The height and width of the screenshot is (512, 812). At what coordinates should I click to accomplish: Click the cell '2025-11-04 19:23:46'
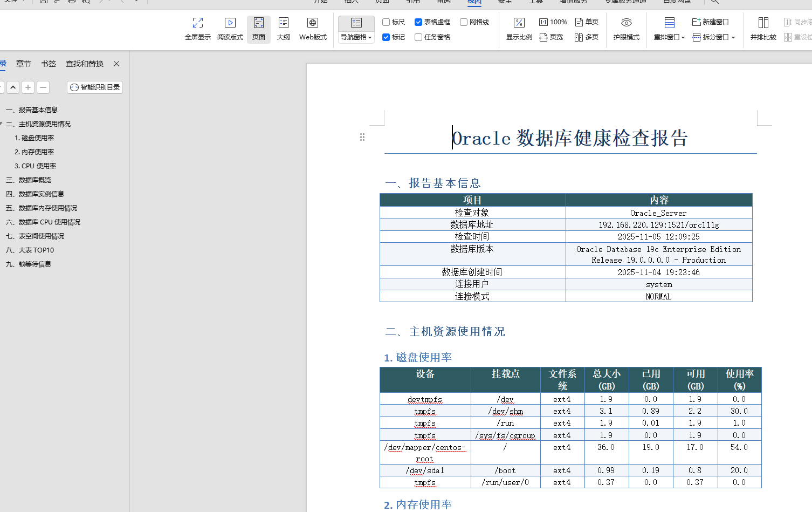pos(658,272)
